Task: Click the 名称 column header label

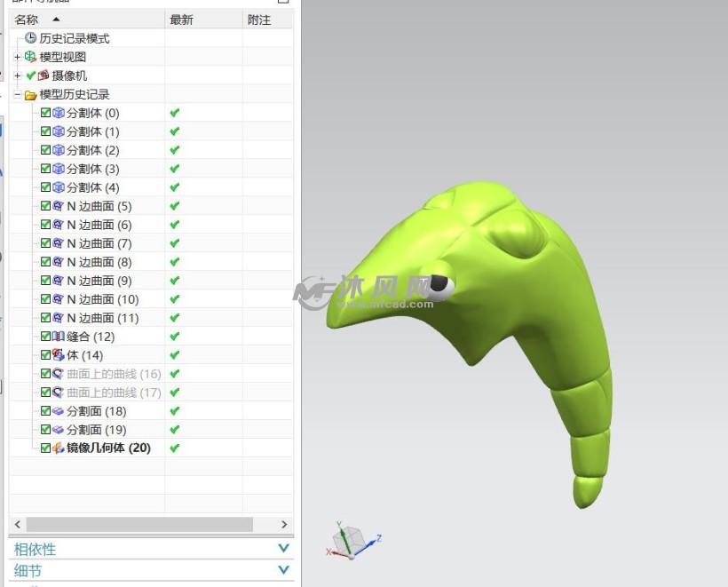Action: click(x=26, y=20)
